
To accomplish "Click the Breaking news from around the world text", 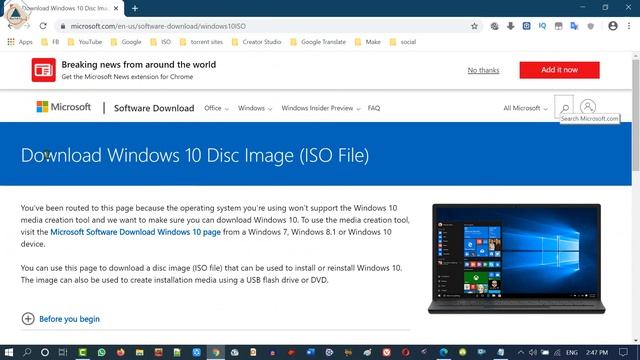I will click(139, 64).
